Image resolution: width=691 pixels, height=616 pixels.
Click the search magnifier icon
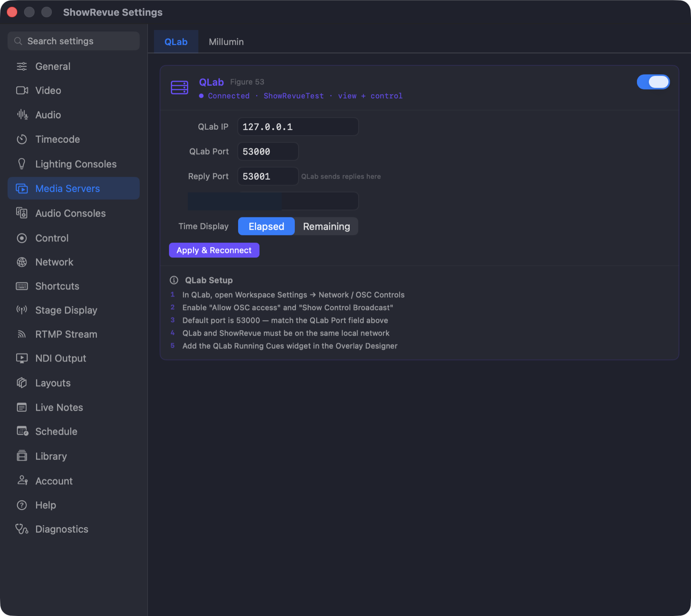point(18,41)
